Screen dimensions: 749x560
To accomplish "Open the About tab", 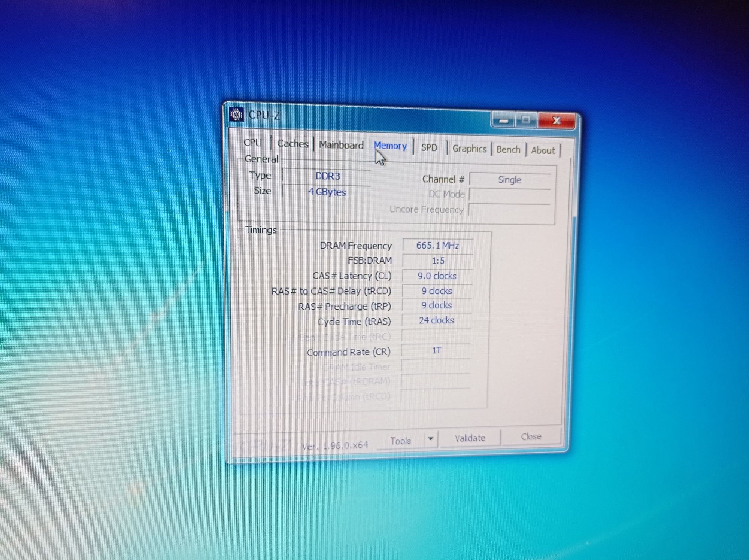I will click(543, 150).
